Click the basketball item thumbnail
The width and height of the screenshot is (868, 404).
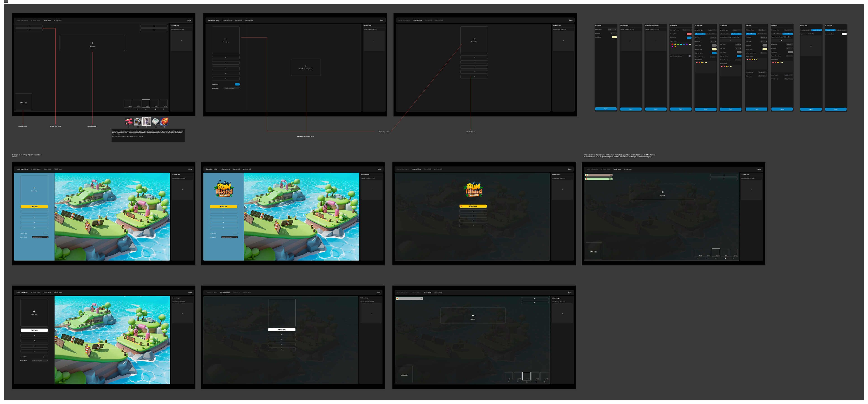(164, 122)
